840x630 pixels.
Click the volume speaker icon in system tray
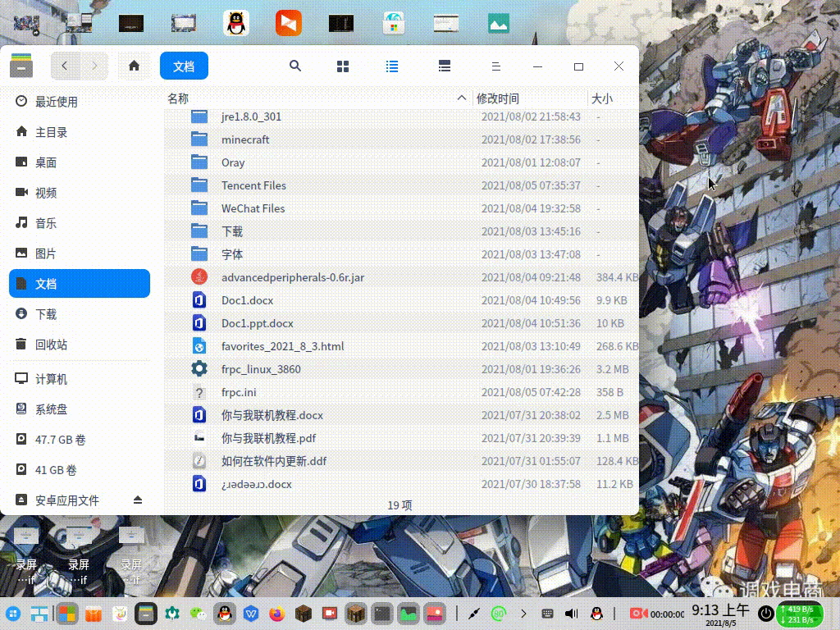point(572,613)
